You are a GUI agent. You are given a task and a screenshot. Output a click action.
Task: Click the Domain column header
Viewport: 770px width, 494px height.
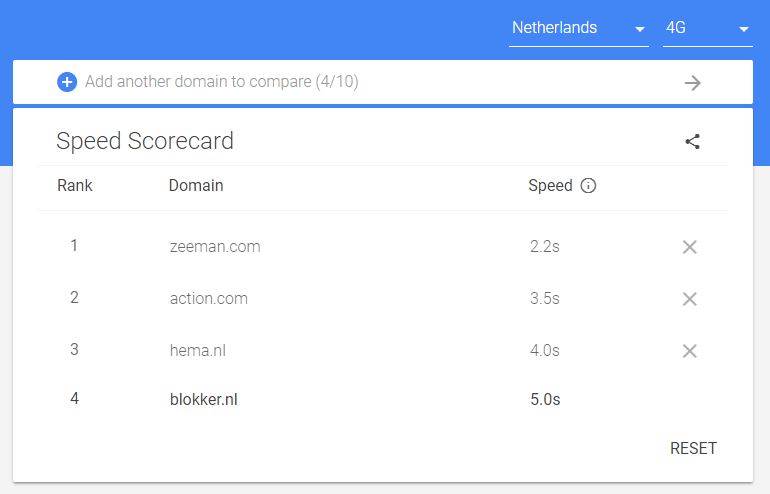click(196, 185)
